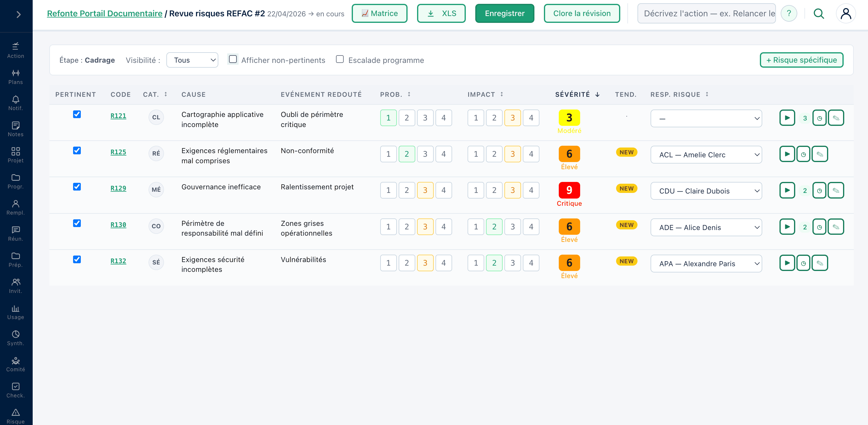The image size is (868, 425).
Task: Click the edit pencil icon for R121
Action: [836, 118]
